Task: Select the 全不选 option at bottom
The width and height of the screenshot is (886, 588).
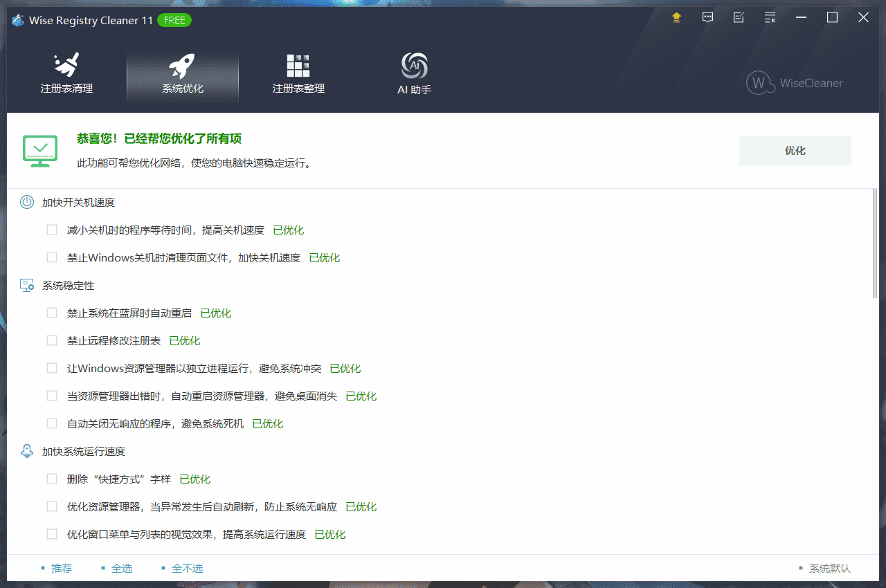Action: click(x=187, y=567)
